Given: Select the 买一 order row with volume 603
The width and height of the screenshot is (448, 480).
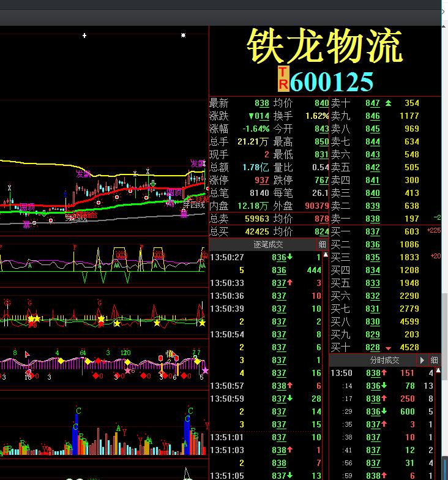Looking at the screenshot, I should pos(385,231).
